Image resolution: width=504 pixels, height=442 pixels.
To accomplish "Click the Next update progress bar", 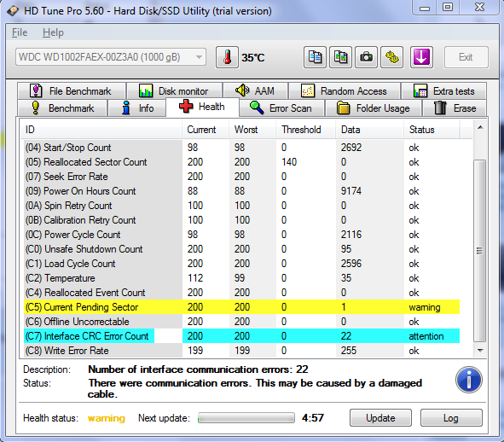I will tap(246, 418).
